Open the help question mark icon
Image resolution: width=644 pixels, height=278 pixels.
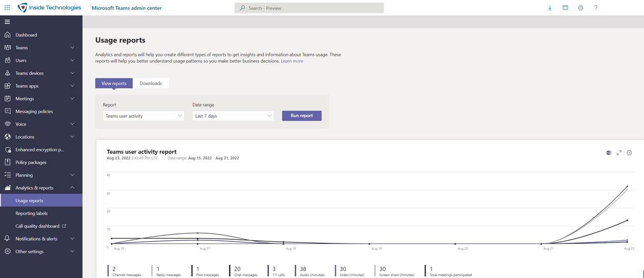[596, 8]
